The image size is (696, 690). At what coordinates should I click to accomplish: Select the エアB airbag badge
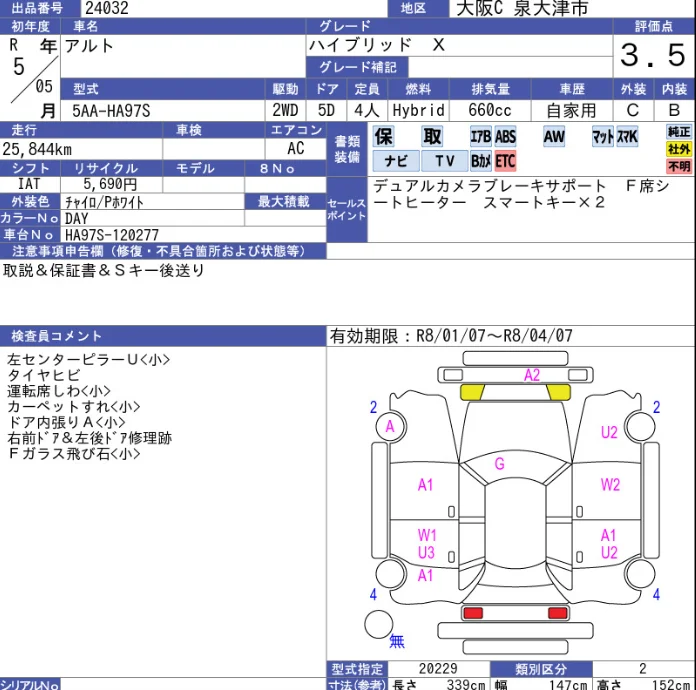(x=480, y=137)
